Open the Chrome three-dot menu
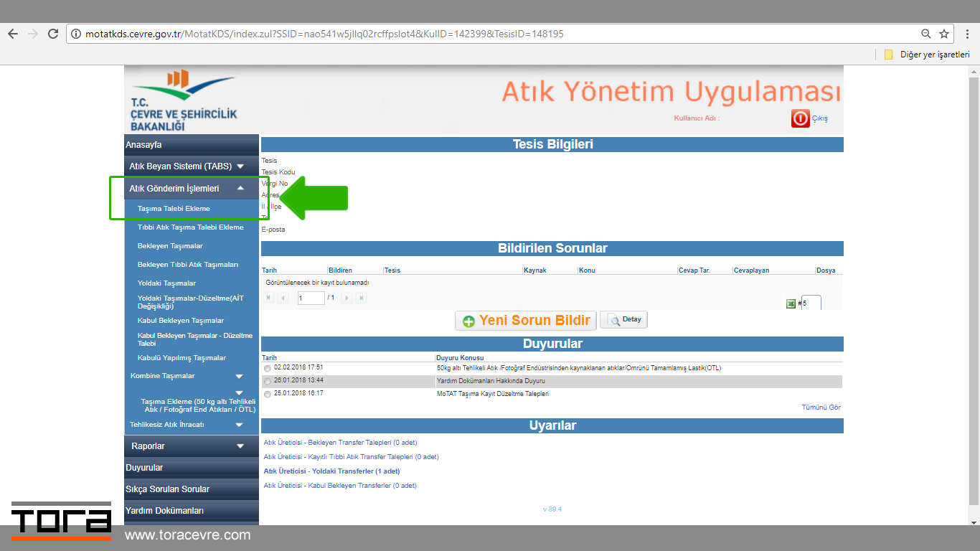The image size is (980, 551). 966,34
